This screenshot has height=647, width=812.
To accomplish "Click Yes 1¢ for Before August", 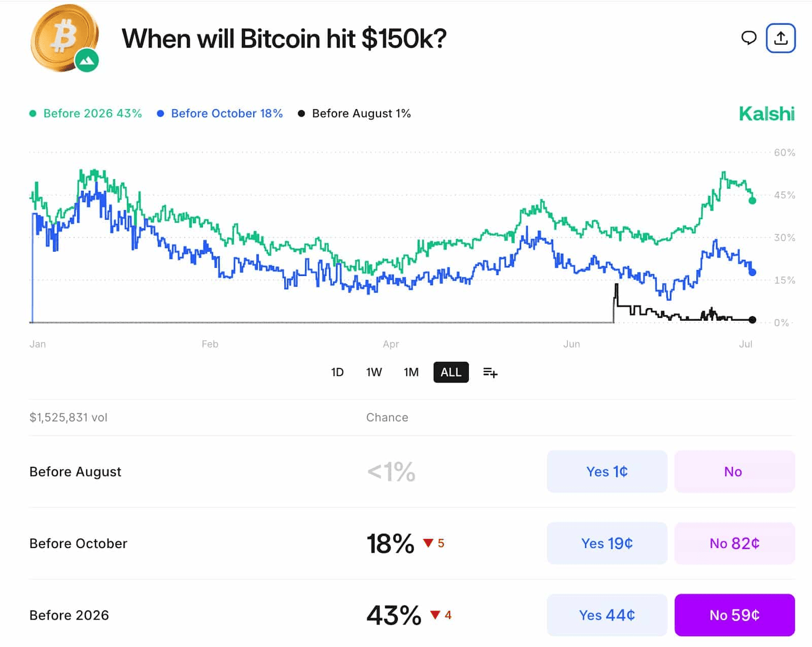I will (x=606, y=471).
